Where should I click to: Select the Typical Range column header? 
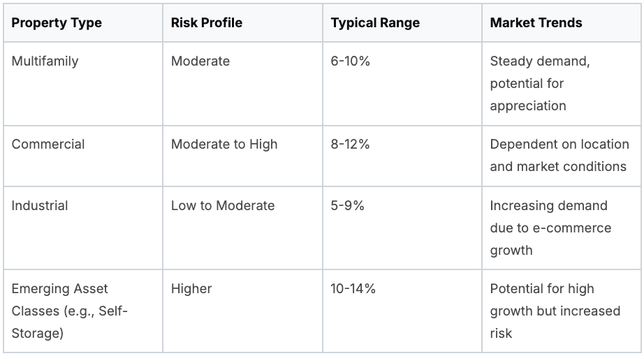click(x=375, y=22)
